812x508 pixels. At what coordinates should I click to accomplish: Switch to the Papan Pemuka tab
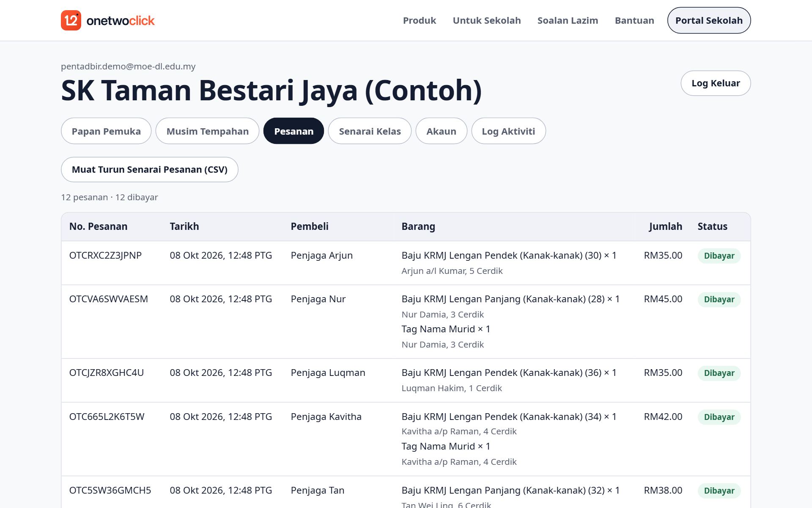coord(106,131)
